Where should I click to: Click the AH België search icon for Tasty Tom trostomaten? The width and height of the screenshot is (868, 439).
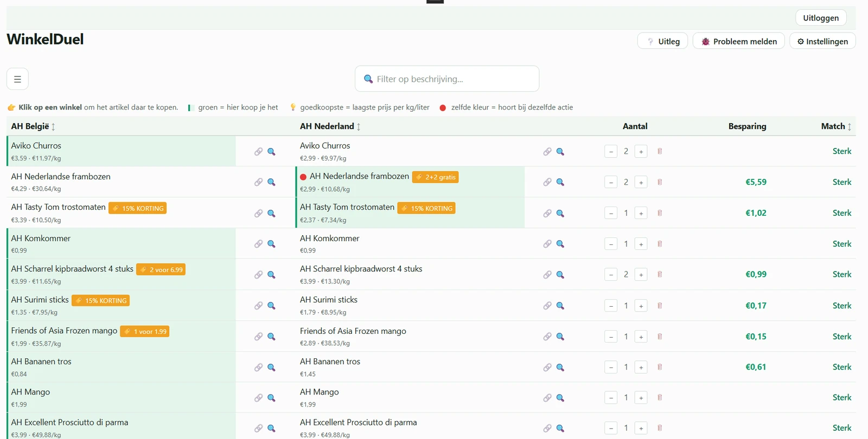pos(271,214)
